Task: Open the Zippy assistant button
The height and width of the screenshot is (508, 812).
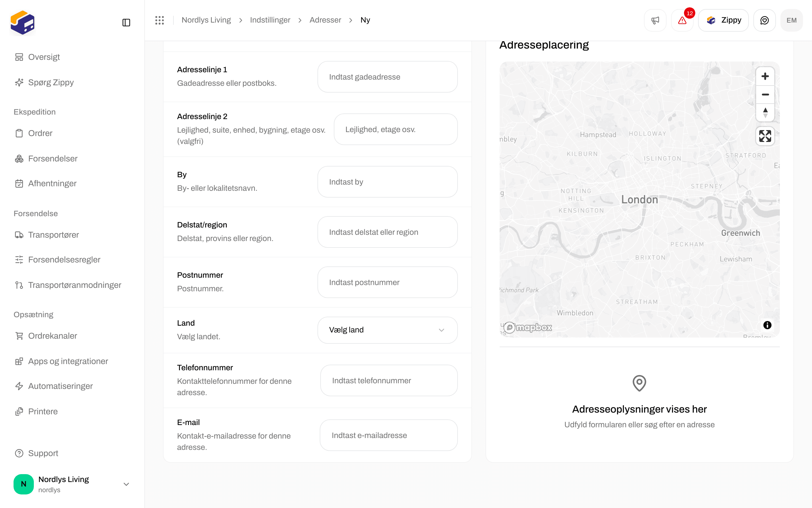Action: [x=723, y=20]
